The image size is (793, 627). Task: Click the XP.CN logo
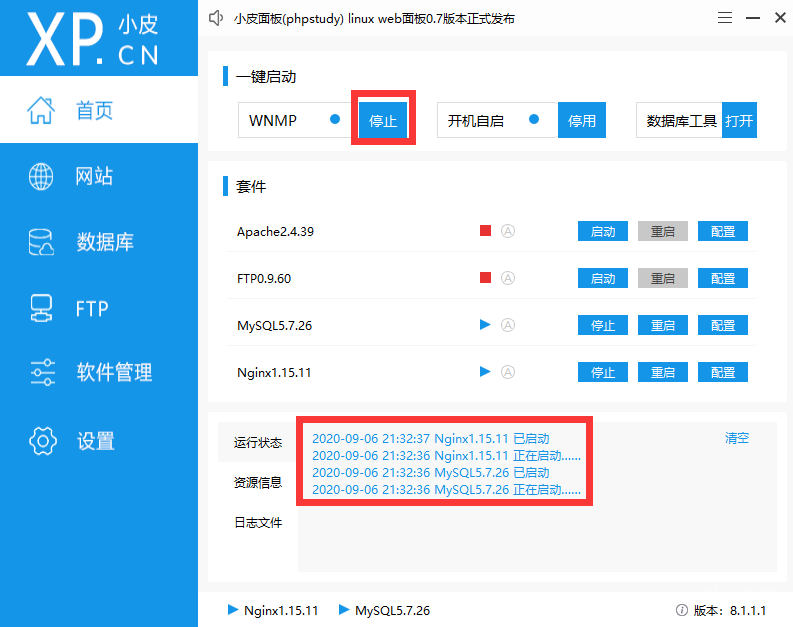[x=93, y=38]
